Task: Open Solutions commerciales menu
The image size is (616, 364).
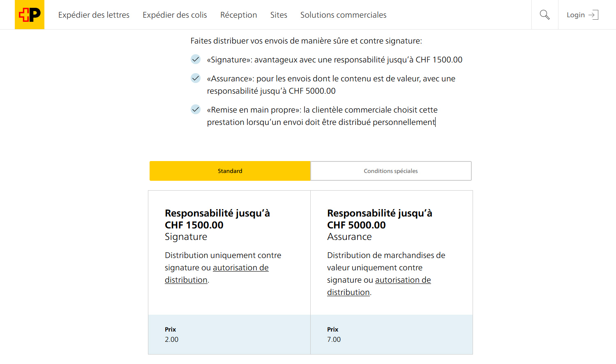Action: coord(343,15)
